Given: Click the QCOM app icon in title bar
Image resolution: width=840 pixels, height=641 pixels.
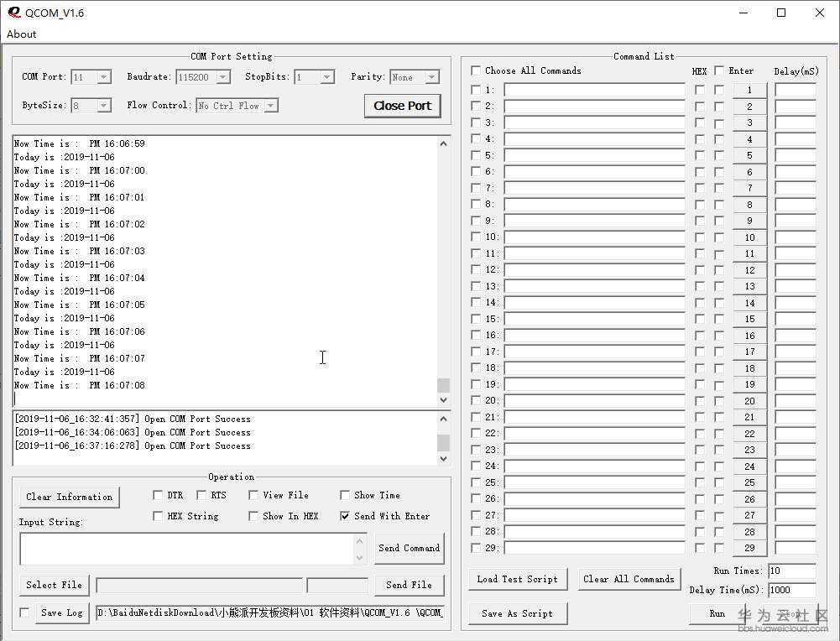Looking at the screenshot, I should (13, 13).
